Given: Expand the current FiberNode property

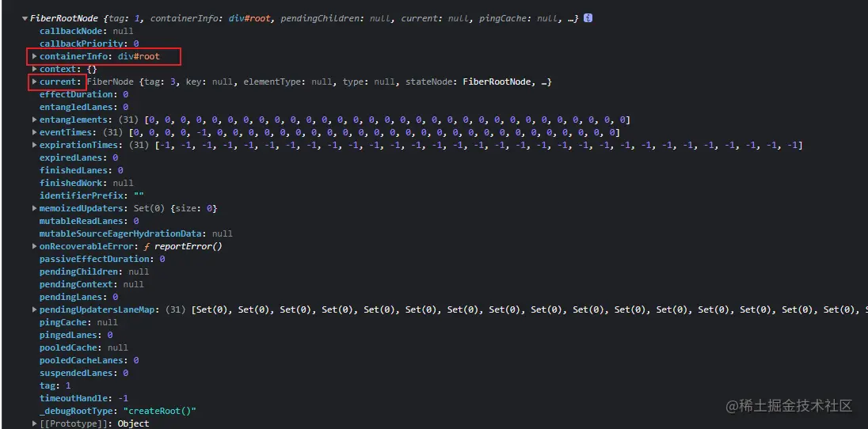Looking at the screenshot, I should click(x=35, y=82).
